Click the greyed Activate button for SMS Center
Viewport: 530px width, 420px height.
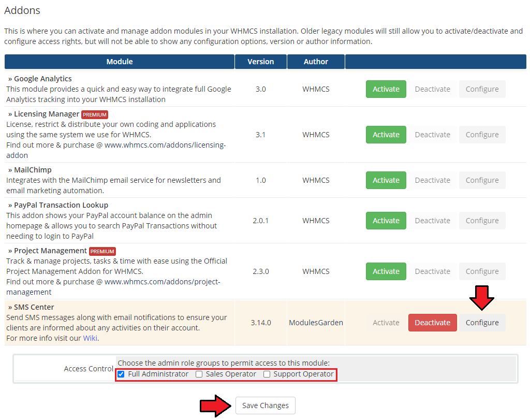(386, 323)
